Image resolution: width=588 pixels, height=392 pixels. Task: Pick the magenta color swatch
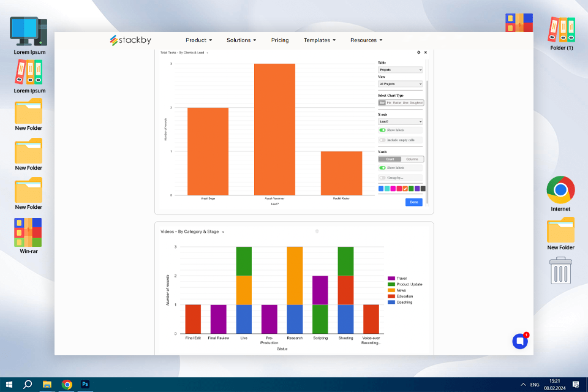[393, 189]
